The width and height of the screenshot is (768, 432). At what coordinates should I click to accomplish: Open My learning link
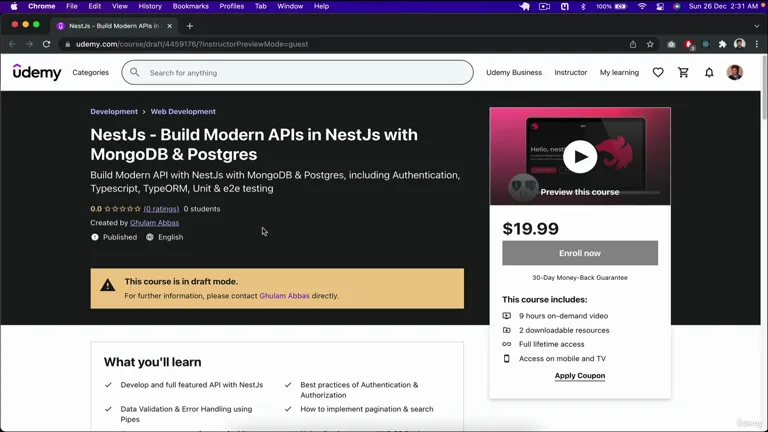[x=619, y=72]
